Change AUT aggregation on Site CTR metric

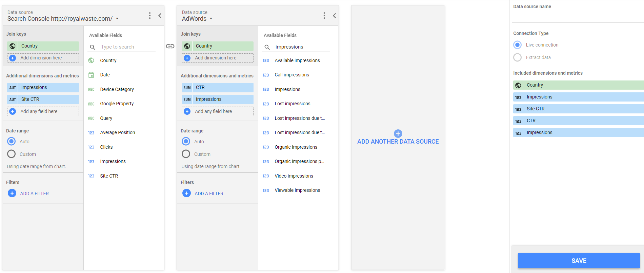13,99
